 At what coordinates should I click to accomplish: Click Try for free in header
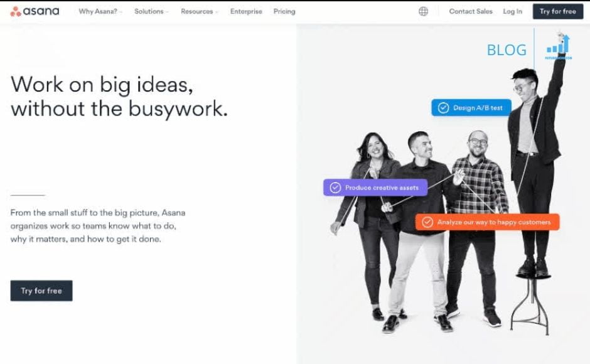558,11
